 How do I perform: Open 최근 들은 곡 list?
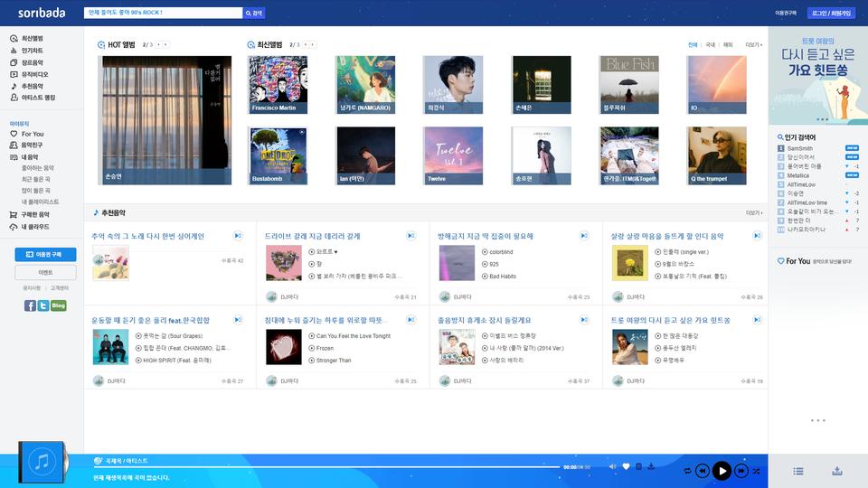tap(36, 179)
